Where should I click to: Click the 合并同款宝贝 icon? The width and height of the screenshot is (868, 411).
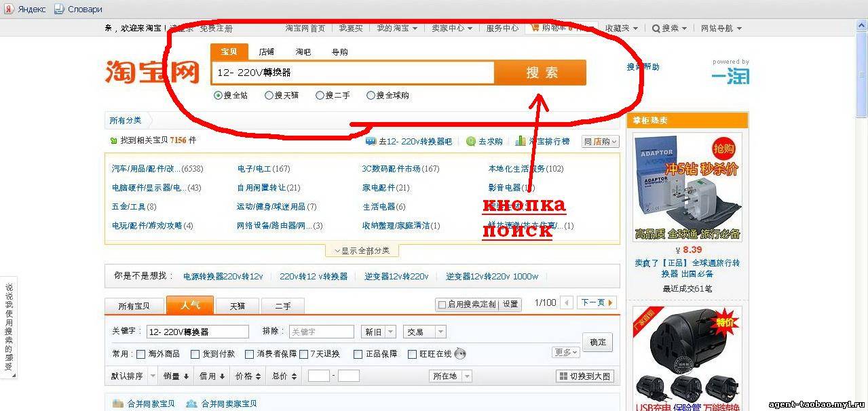click(x=118, y=404)
